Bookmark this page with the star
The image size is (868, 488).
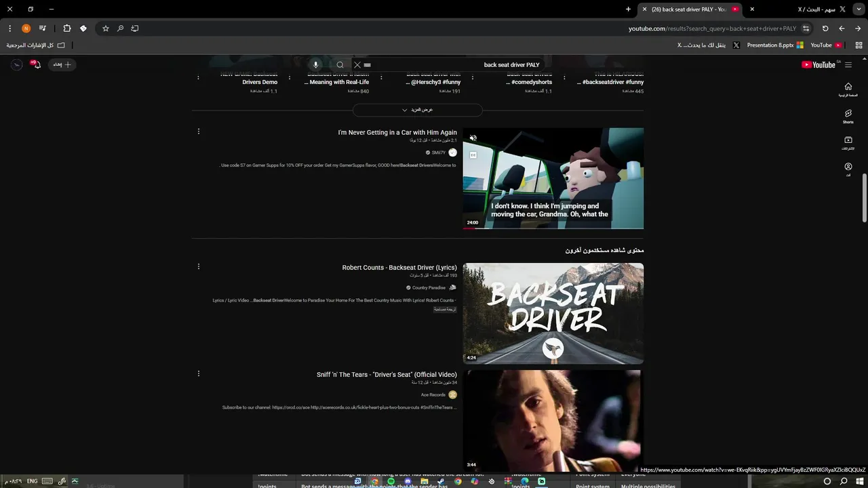[x=106, y=28]
